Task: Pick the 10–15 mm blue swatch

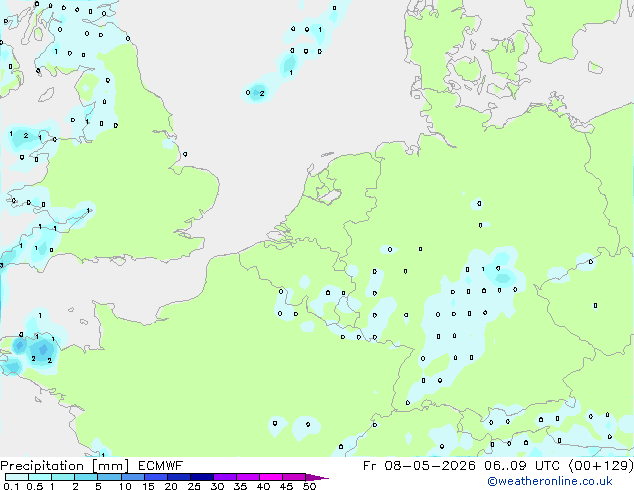Action: pyautogui.click(x=132, y=477)
